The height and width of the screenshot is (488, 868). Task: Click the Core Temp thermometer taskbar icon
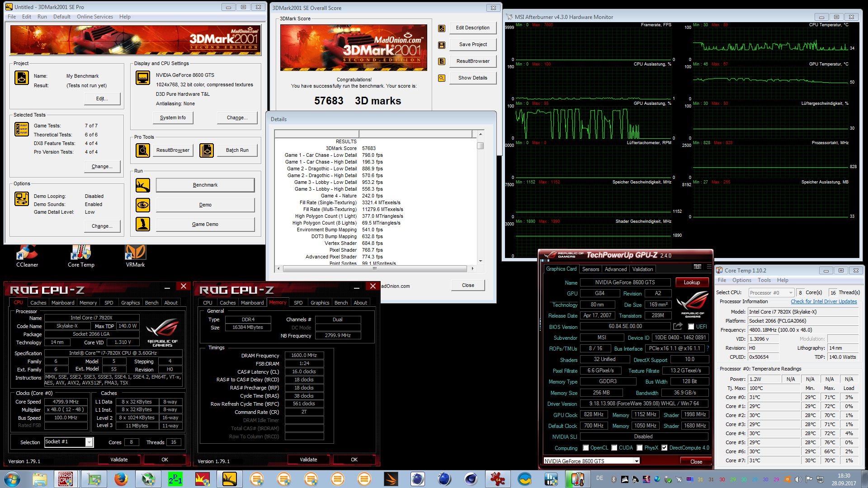(577, 479)
